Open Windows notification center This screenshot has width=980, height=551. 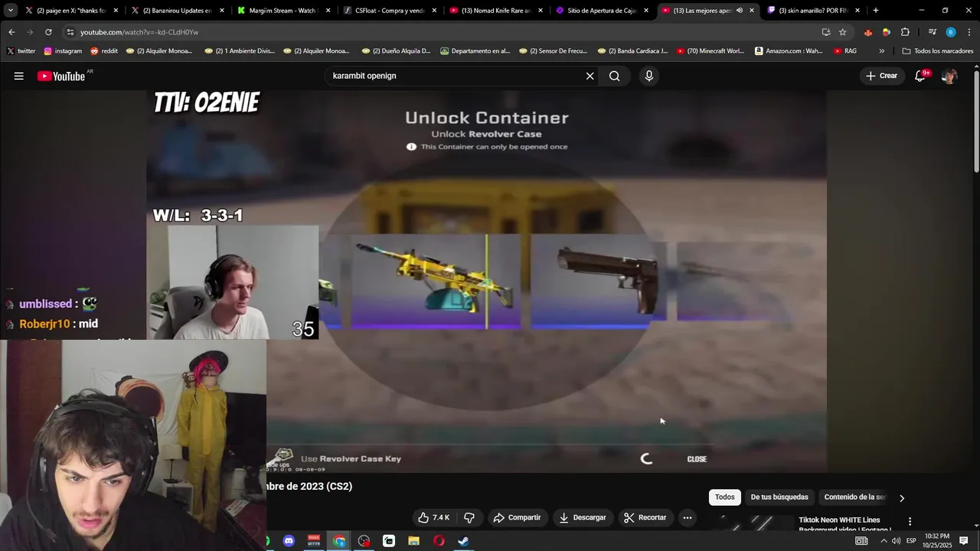964,541
